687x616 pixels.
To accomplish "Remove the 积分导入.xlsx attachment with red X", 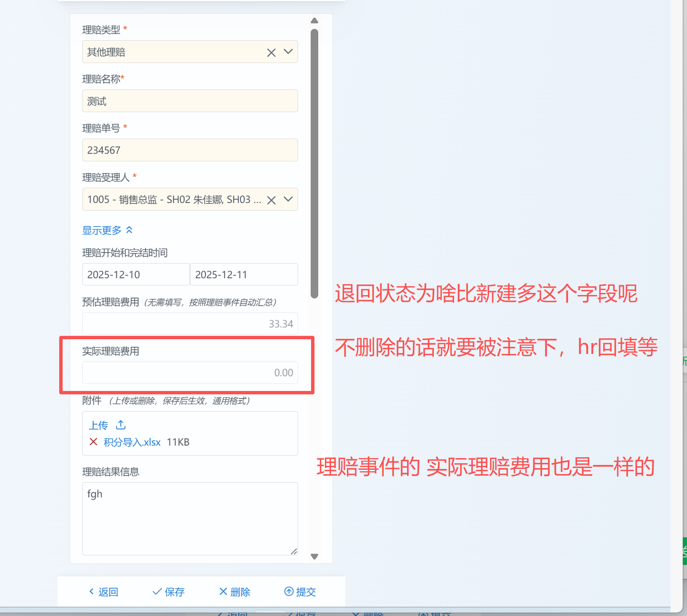I will 93,442.
